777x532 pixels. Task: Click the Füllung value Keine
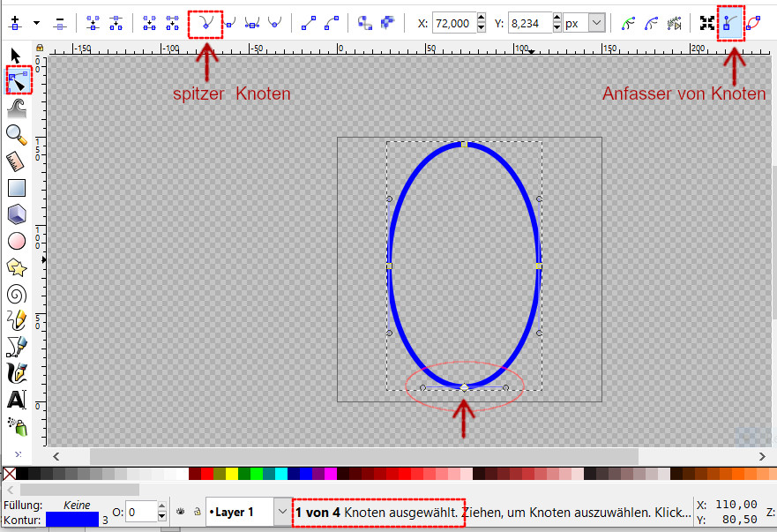click(x=77, y=506)
